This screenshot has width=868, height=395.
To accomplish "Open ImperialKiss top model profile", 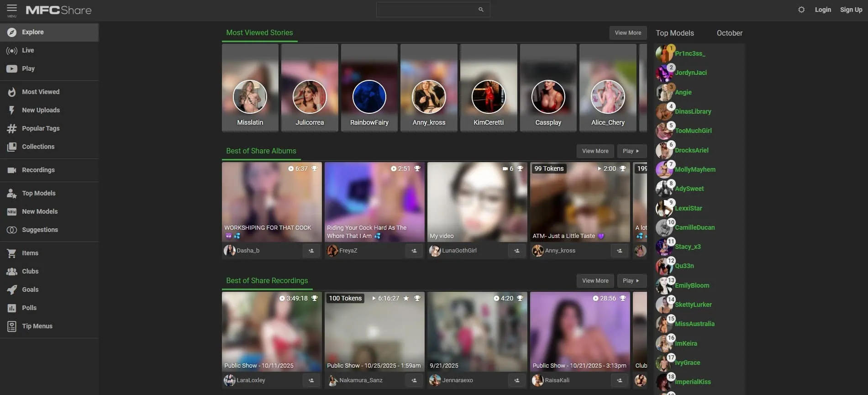I will point(693,382).
